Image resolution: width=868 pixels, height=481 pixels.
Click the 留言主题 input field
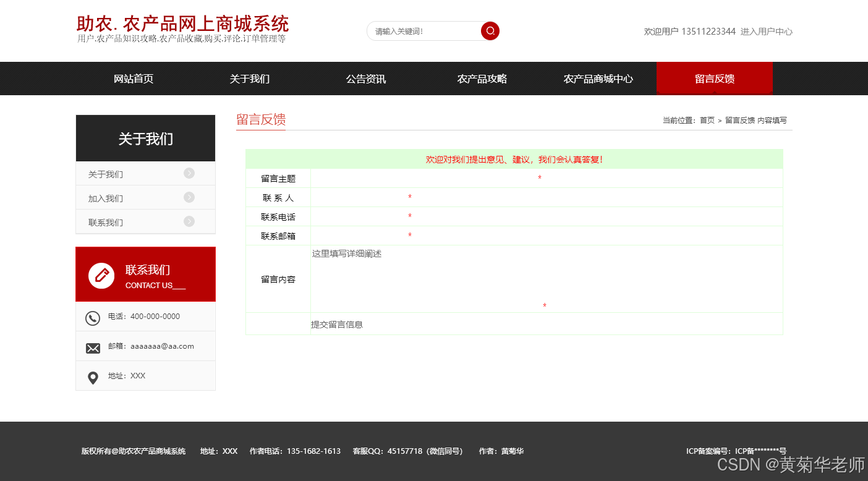(x=423, y=179)
